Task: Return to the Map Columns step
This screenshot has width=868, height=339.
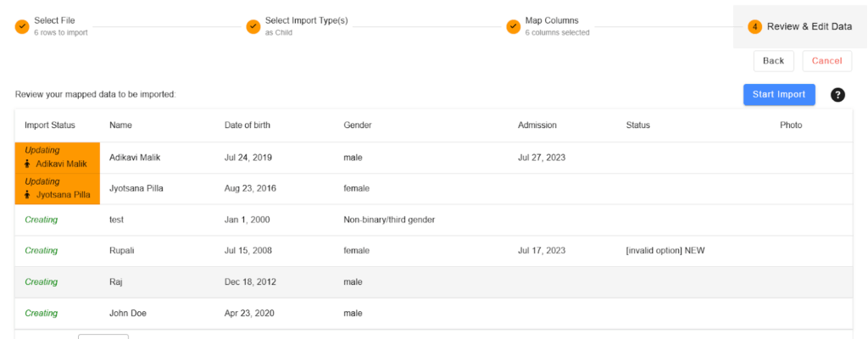Action: click(551, 21)
